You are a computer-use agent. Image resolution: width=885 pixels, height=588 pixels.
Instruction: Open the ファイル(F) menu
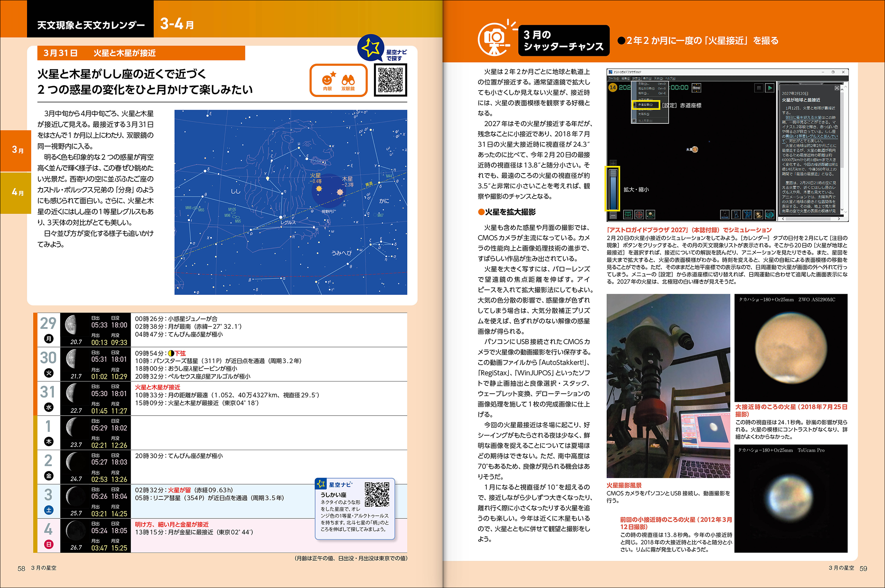614,78
